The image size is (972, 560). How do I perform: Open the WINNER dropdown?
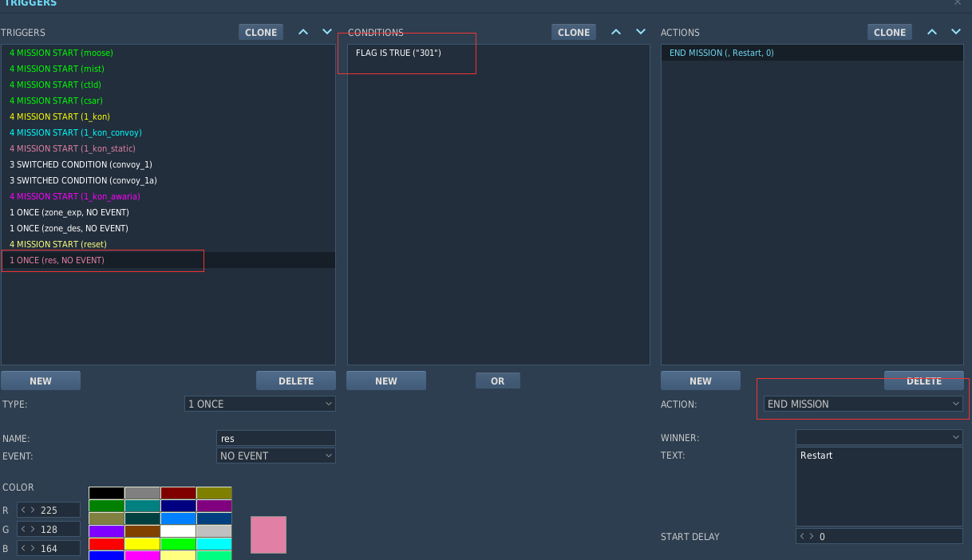click(x=879, y=438)
